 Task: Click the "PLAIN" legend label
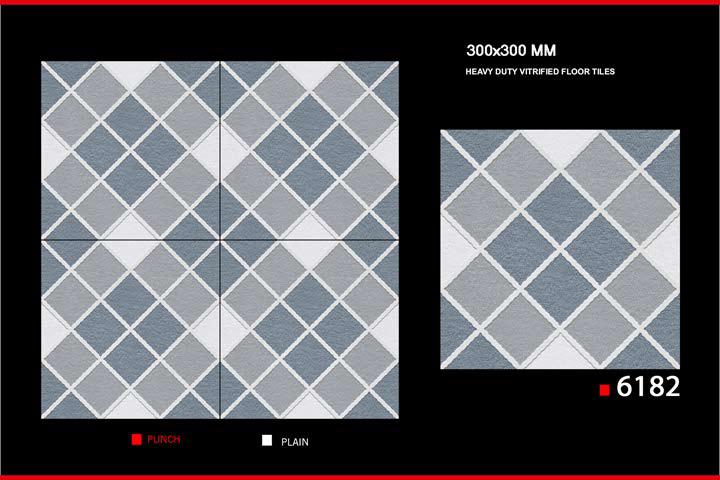coord(295,442)
